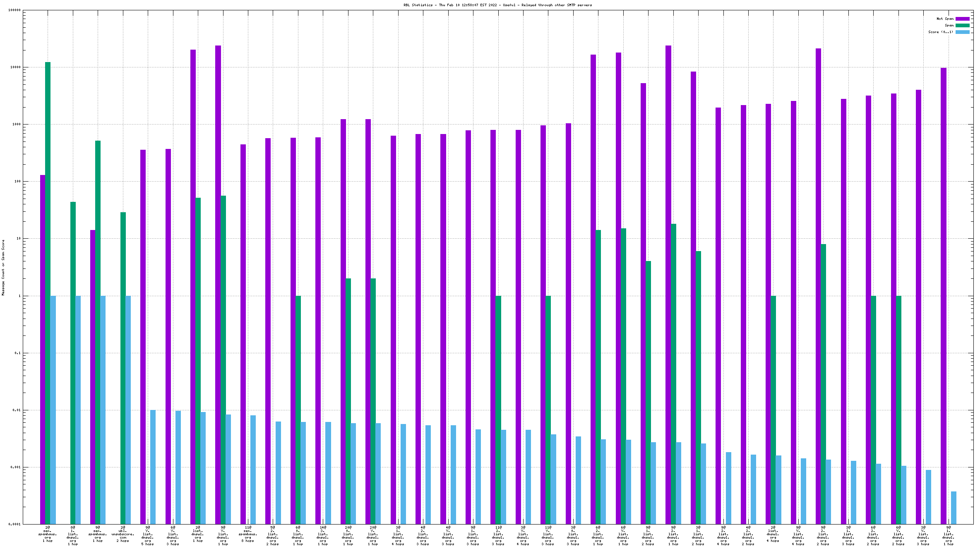Click the 100 y-axis tick label
This screenshot has width=980, height=551.
tap(17, 181)
